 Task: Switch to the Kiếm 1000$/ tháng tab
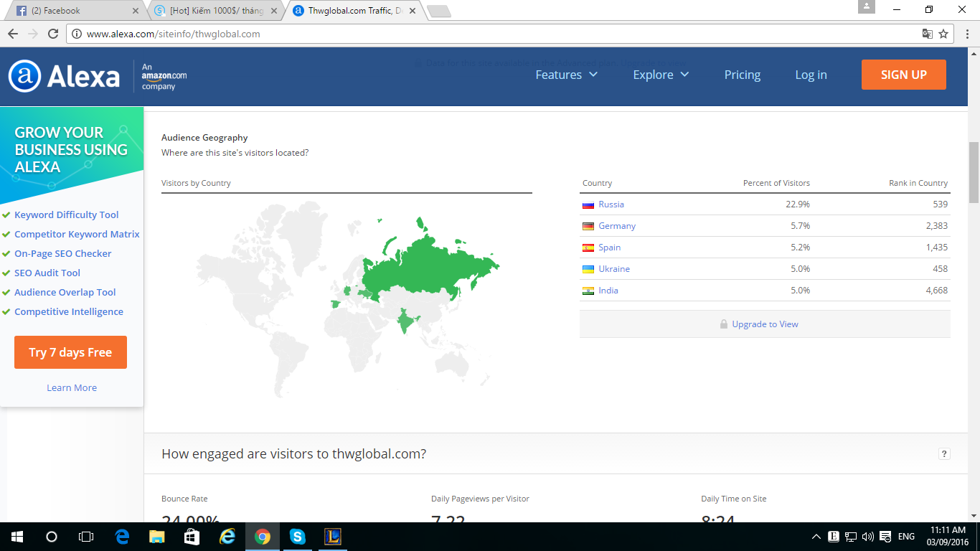click(217, 11)
